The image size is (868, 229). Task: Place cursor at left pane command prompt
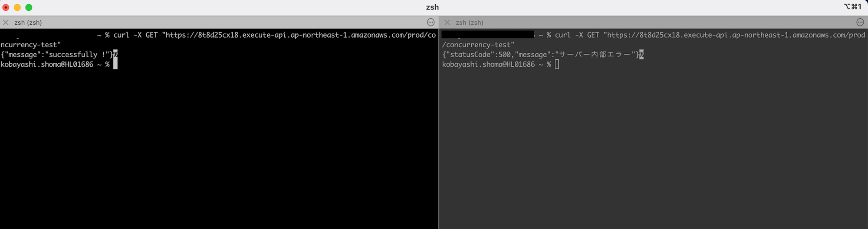tap(115, 64)
